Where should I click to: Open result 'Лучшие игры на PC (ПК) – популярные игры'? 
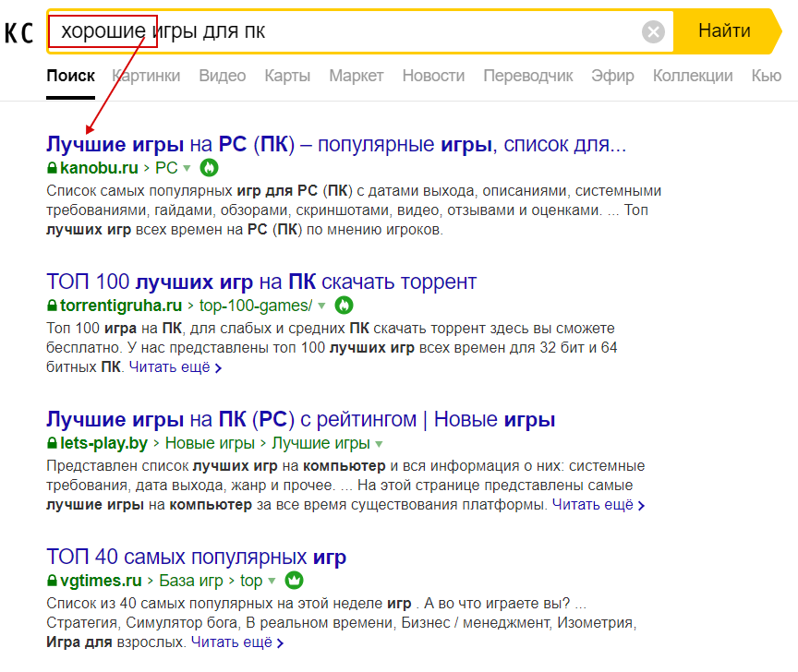336,145
